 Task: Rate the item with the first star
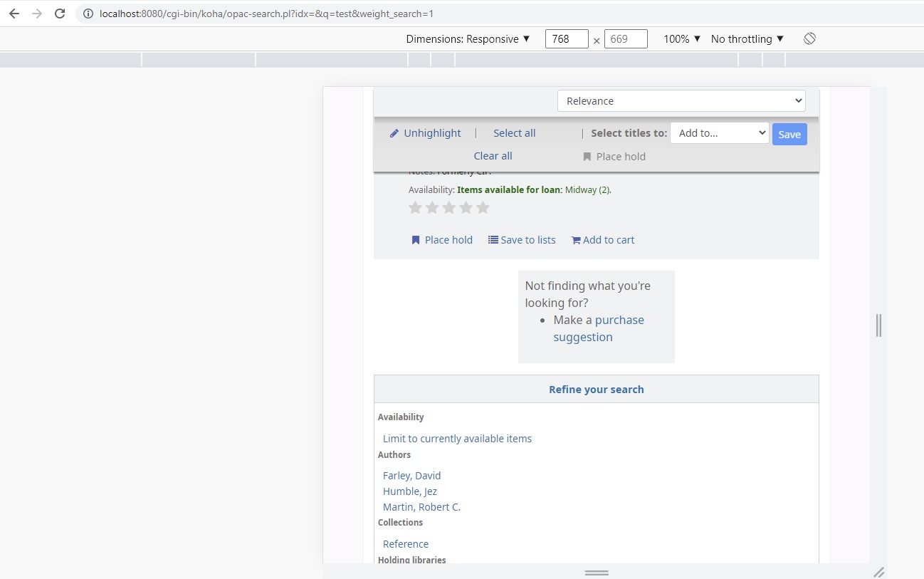pos(415,208)
